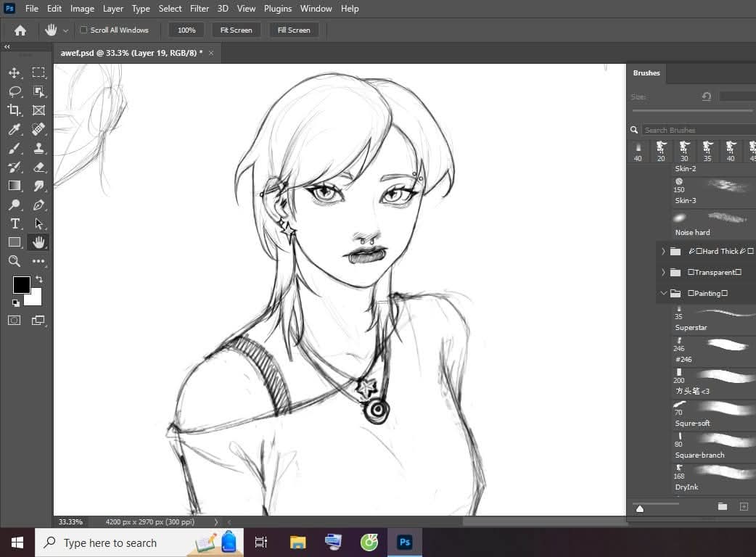Viewport: 756px width, 557px height.
Task: Select the Crop tool
Action: click(15, 110)
